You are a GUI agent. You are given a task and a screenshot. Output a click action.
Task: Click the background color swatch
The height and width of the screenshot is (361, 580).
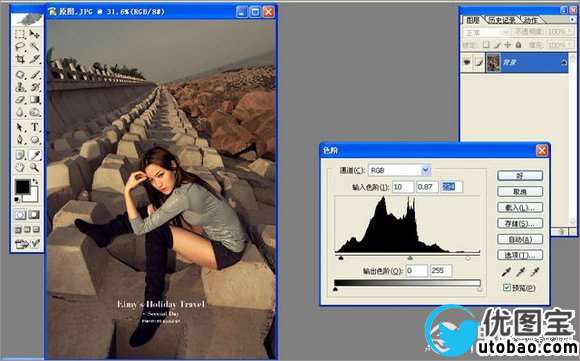click(x=33, y=197)
